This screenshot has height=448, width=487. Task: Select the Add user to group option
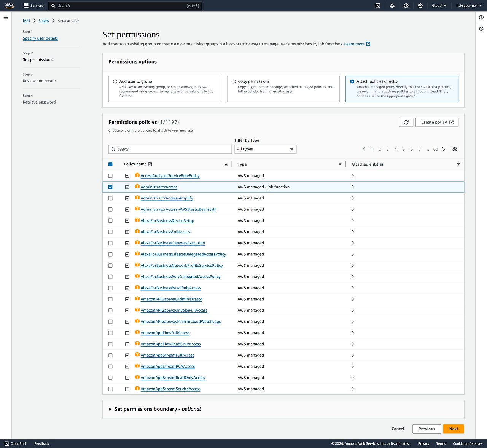tap(115, 81)
